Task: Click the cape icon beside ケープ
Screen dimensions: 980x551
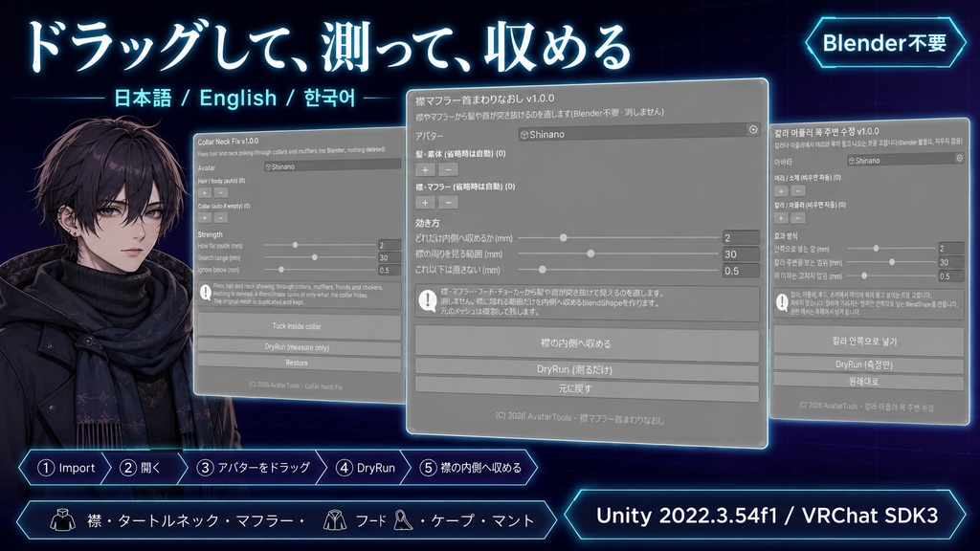Action: pyautogui.click(x=403, y=519)
